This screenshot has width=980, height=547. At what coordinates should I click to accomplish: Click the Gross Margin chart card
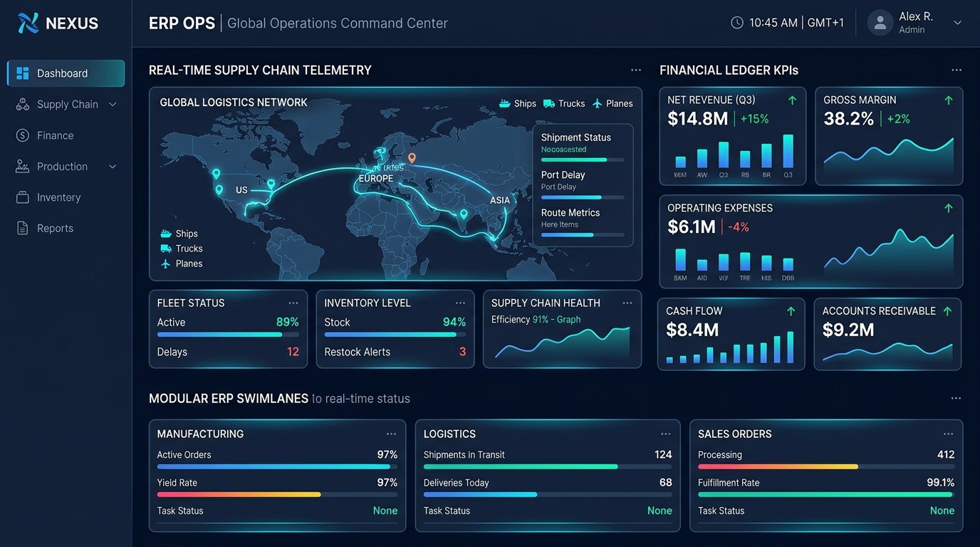pyautogui.click(x=889, y=136)
